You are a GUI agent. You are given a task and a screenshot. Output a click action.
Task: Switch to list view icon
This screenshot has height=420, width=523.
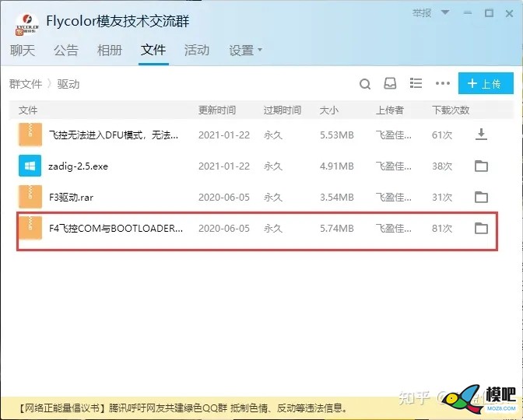416,83
